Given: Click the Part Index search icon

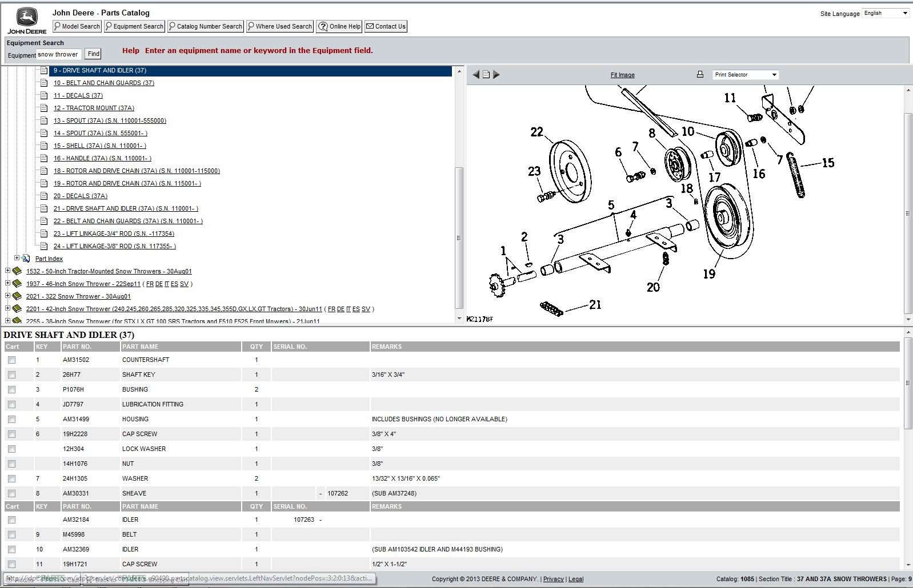Looking at the screenshot, I should tap(26, 259).
